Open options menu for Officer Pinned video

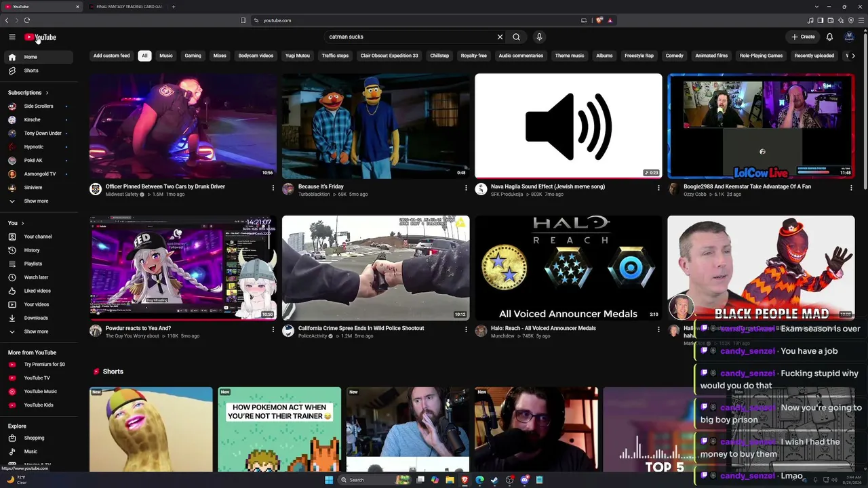(273, 188)
